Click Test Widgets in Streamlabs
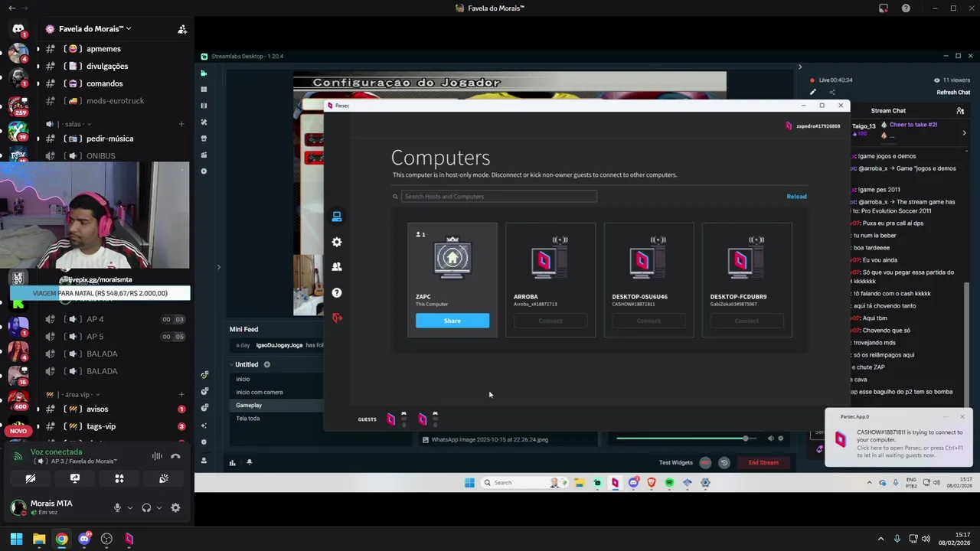 [676, 462]
